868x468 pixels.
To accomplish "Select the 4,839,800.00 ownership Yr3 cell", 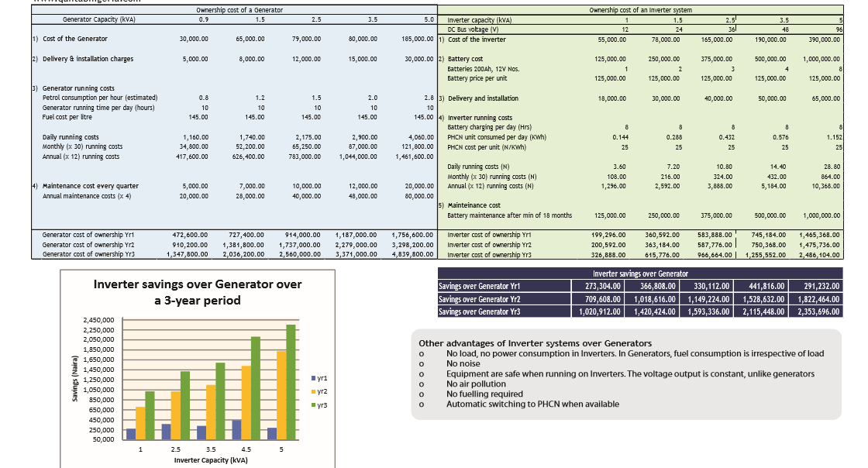I will coord(412,254).
